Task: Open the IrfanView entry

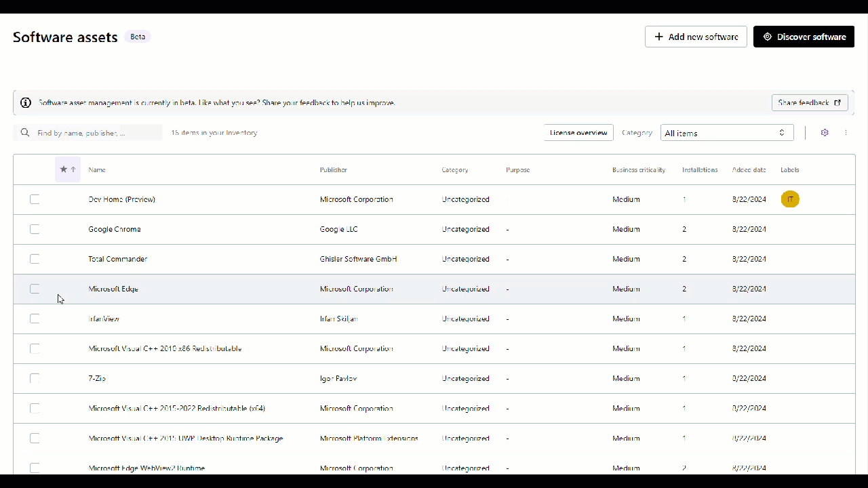Action: (x=104, y=319)
